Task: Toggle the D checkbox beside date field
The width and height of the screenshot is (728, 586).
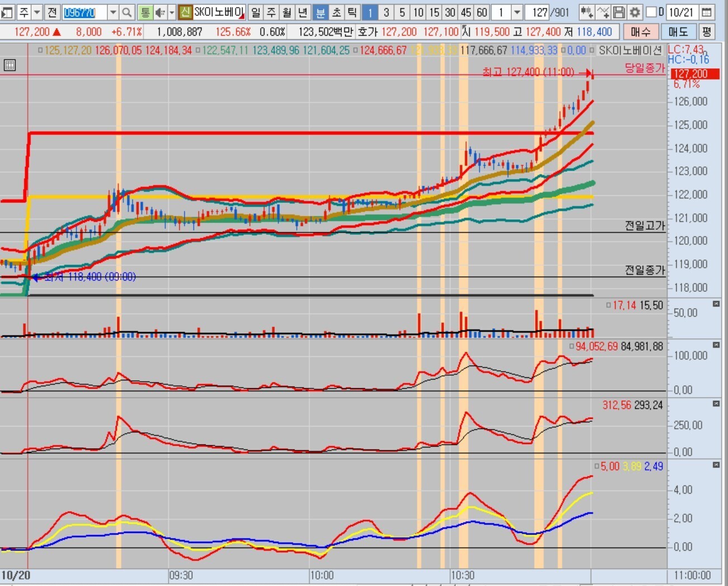Action: coord(651,12)
